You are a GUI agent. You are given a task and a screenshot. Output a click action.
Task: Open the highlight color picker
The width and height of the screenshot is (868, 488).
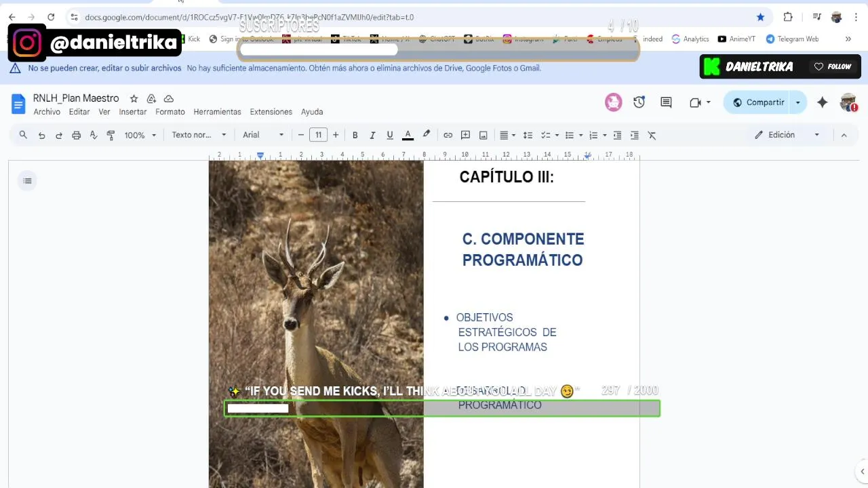[427, 135]
